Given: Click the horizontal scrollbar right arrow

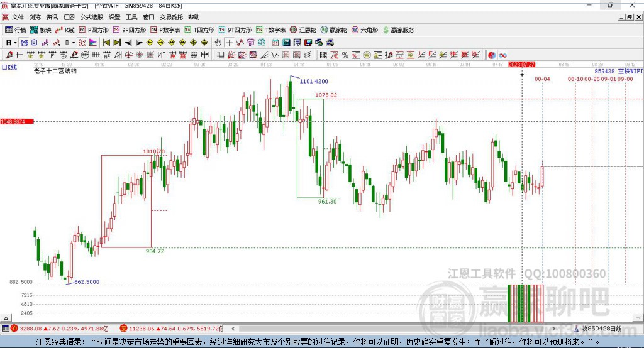Looking at the screenshot, I should tap(553, 329).
